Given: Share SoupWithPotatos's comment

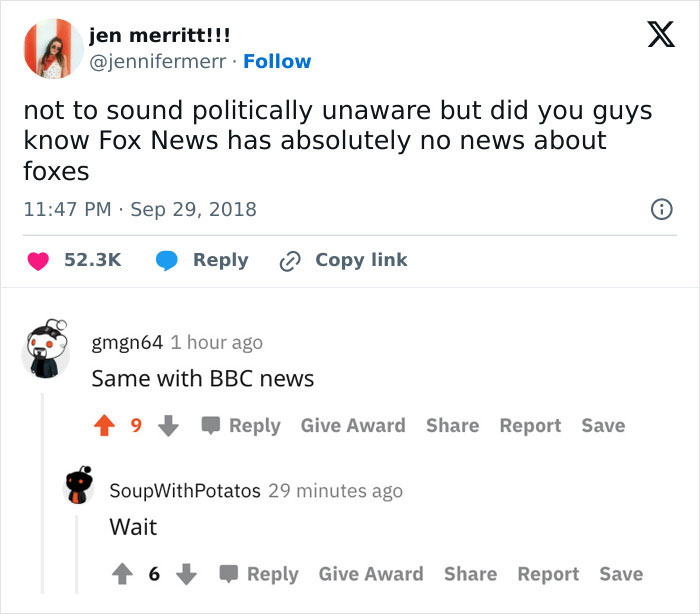Looking at the screenshot, I should 470,574.
